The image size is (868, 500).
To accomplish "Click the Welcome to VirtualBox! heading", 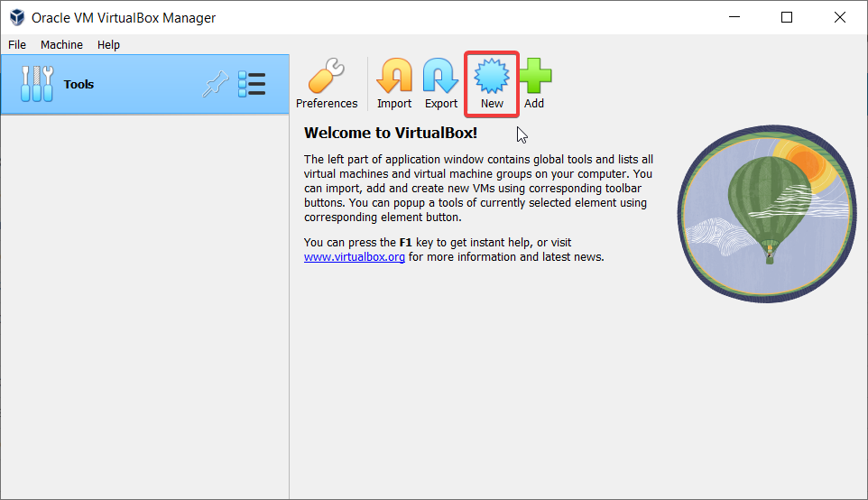I will point(390,133).
